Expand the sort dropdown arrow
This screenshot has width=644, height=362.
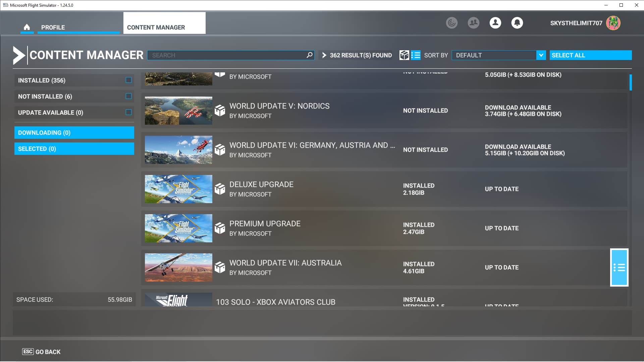click(541, 55)
